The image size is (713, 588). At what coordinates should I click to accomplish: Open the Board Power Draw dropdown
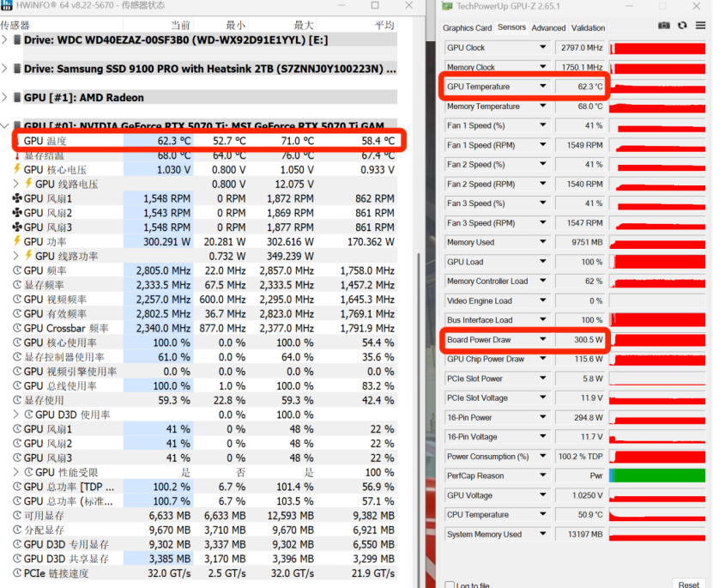click(x=543, y=339)
